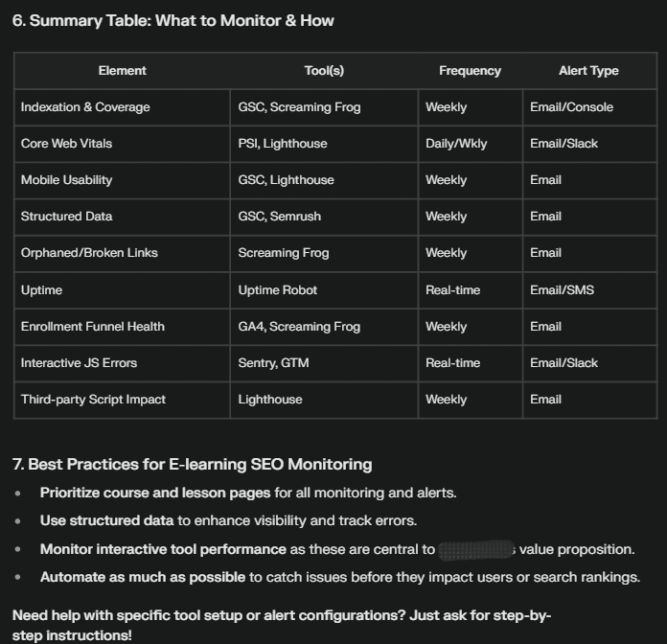Select the "Mobile Usability" table cell
Image resolution: width=667 pixels, height=644 pixels.
[66, 180]
